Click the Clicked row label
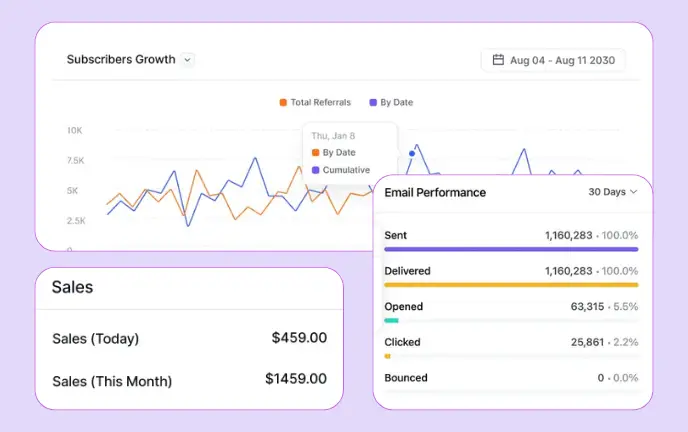 (402, 342)
